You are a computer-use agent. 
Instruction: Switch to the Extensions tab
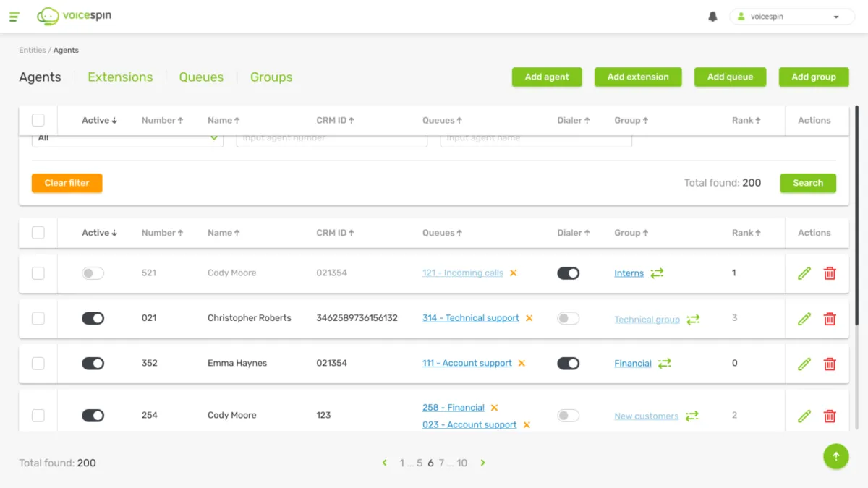120,77
